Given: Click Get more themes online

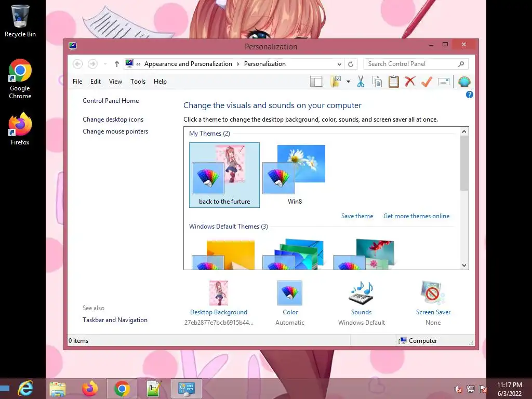Looking at the screenshot, I should click(x=416, y=216).
